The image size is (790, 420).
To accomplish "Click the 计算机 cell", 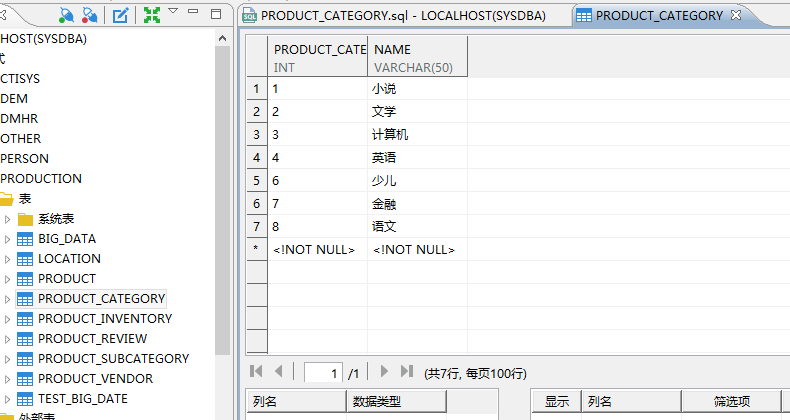I will [x=417, y=134].
